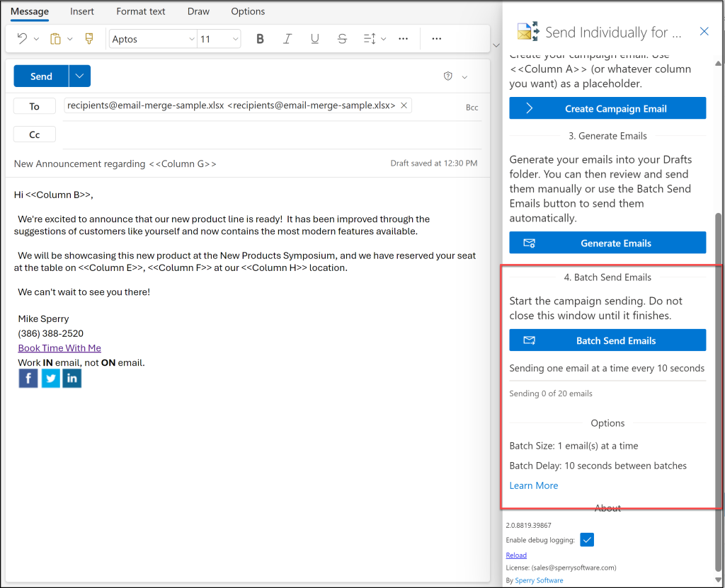Switch to the Insert tab
Screen dimensions: 725x588
point(82,11)
